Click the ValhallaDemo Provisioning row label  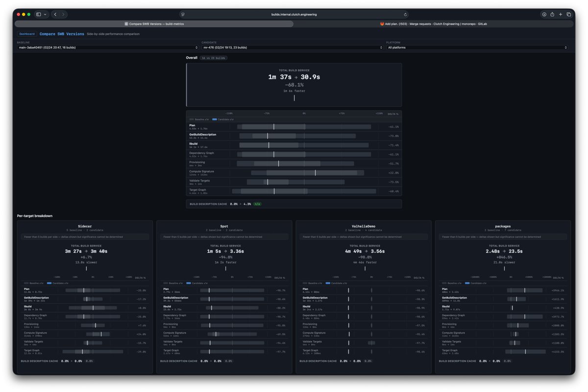coord(310,324)
